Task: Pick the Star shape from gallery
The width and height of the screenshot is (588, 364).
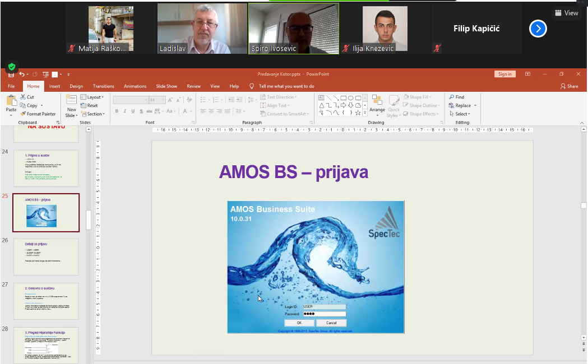Action: [358, 113]
